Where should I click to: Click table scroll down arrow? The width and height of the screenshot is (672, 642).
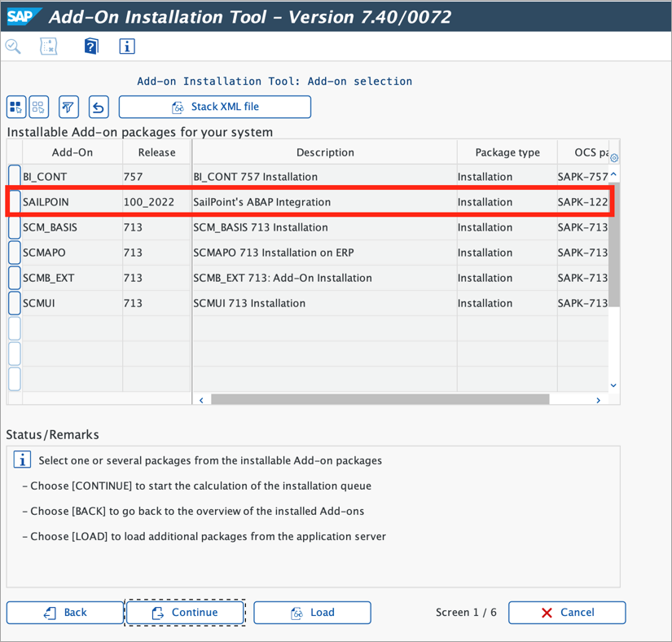pos(613,385)
